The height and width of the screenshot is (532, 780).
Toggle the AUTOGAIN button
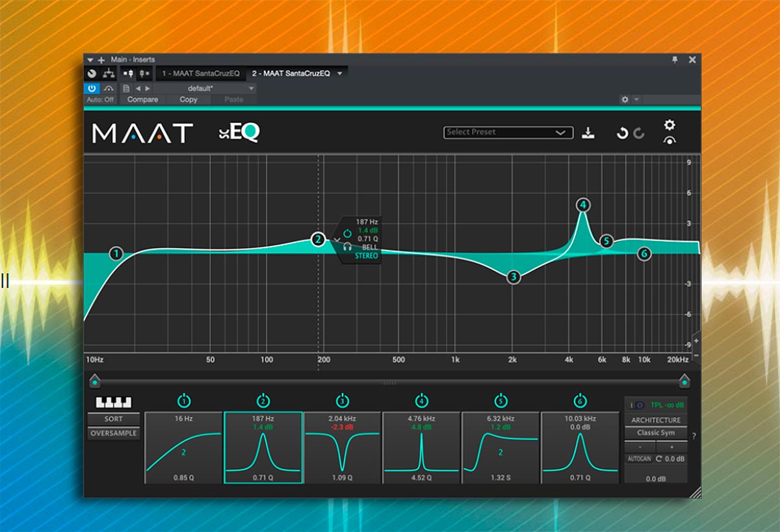pyautogui.click(x=639, y=459)
